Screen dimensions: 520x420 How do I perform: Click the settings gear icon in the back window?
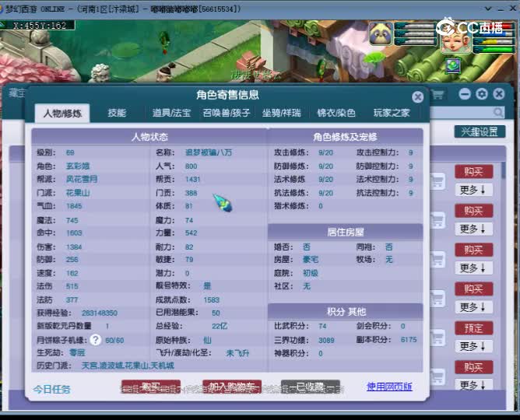[482, 94]
